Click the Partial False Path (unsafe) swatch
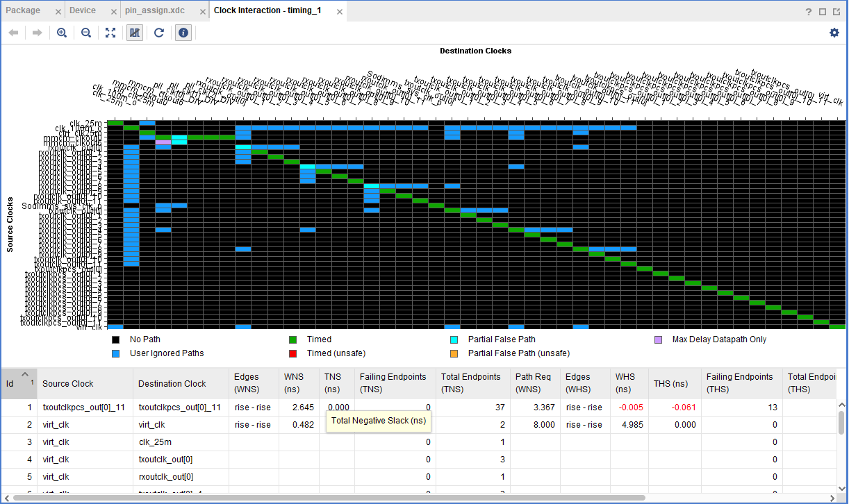This screenshot has height=504, width=849. pyautogui.click(x=454, y=353)
